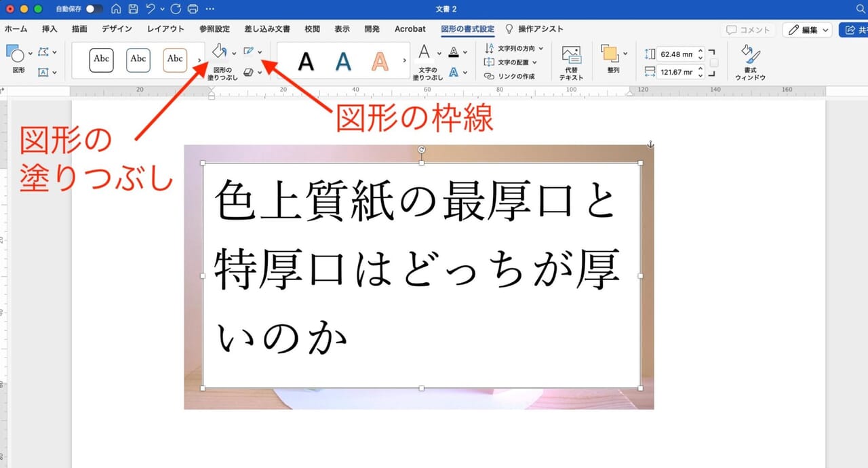
Task: Click the 図形の枠線 (shape outline) icon
Action: (x=250, y=50)
